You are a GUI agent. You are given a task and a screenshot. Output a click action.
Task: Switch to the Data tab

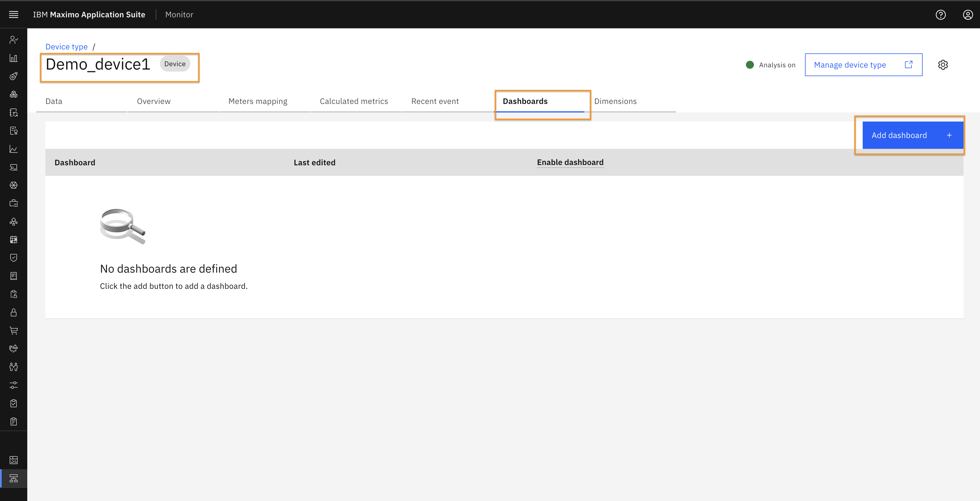point(82,101)
